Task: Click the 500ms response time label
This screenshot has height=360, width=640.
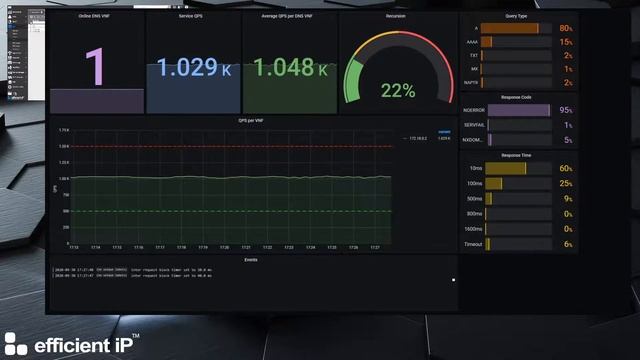Action: [x=474, y=199]
